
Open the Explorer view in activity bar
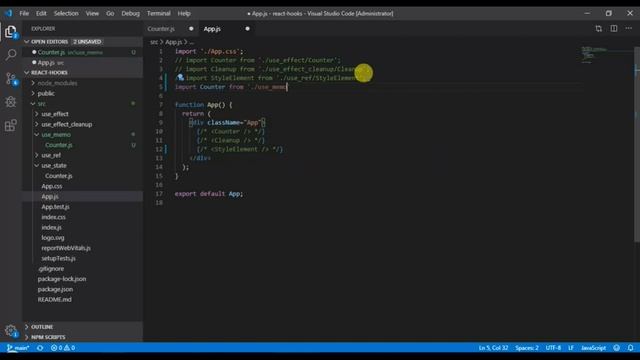pos(11,31)
